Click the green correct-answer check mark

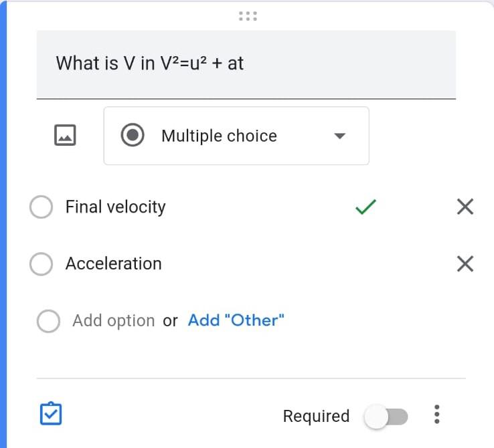(365, 207)
